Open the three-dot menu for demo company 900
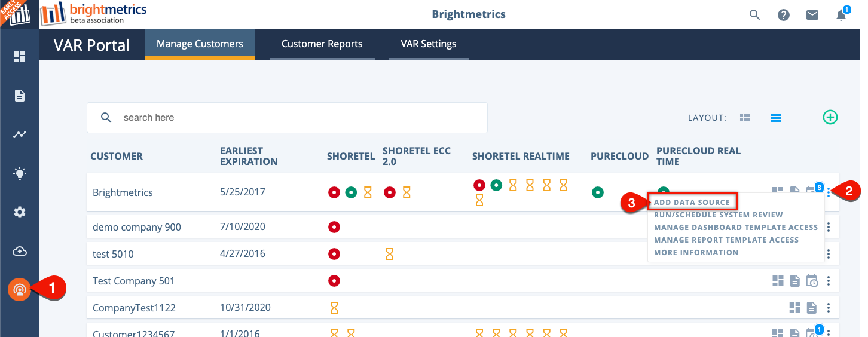Image resolution: width=868 pixels, height=337 pixels. click(829, 227)
